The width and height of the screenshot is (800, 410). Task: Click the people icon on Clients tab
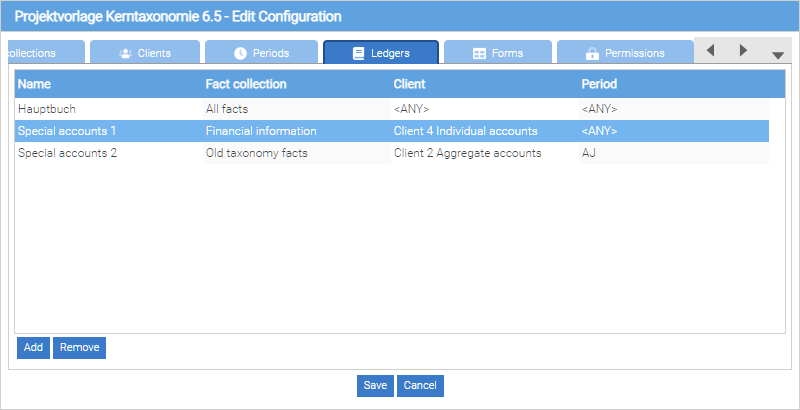[125, 53]
